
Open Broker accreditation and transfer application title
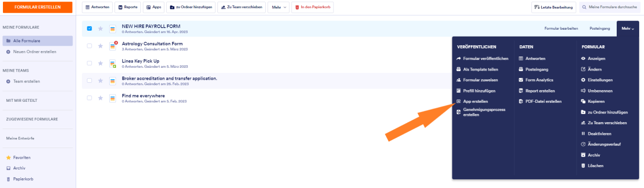click(169, 78)
